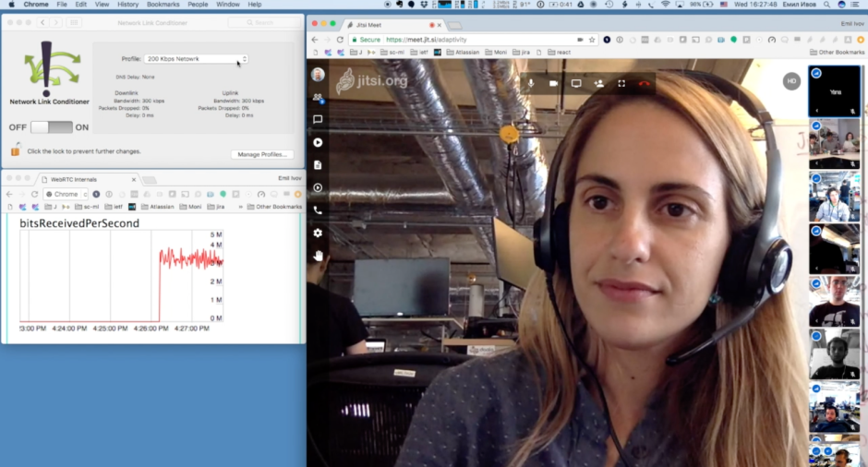868x467 pixels.
Task: Raise hand using the hand icon
Action: point(318,256)
